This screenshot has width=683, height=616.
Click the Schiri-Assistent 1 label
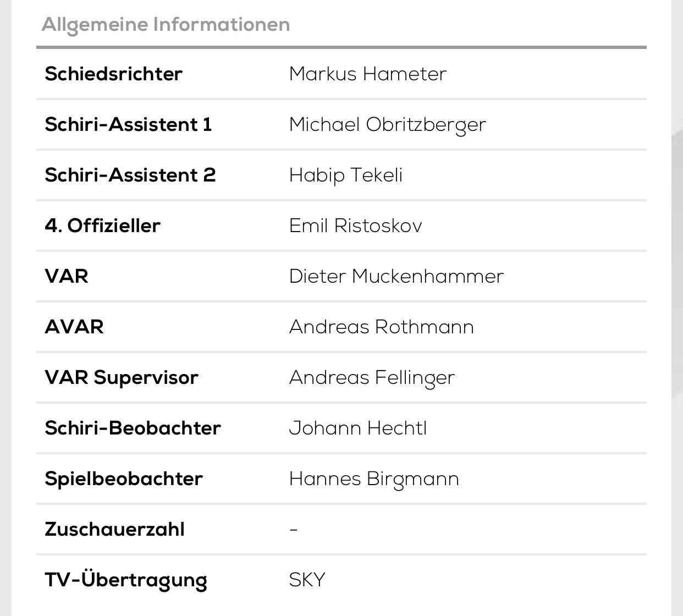tap(128, 124)
